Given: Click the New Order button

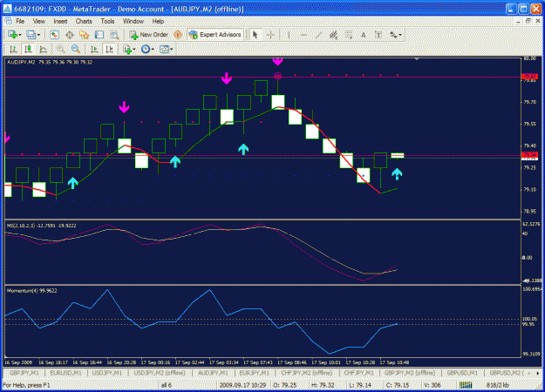Looking at the screenshot, I should 149,35.
